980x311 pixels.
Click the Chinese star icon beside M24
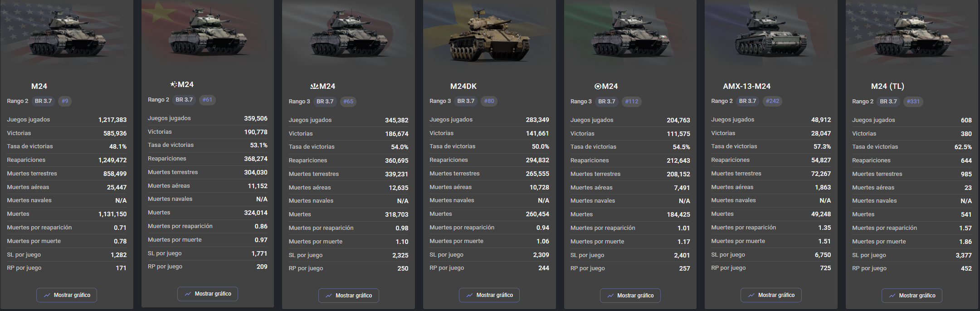(173, 84)
